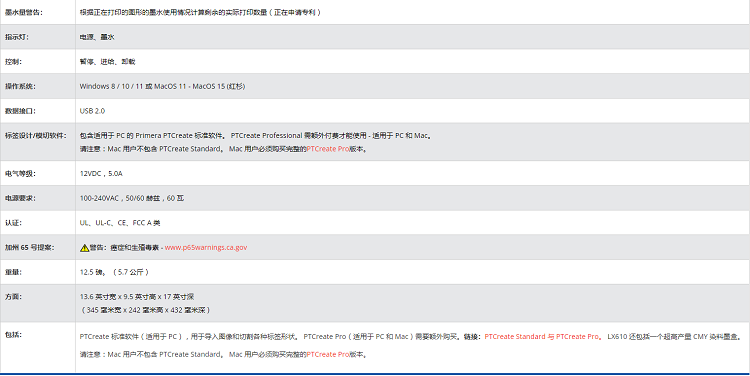Viewport: 750px width, 376px height.
Task: Open PTCreate Pro link in 标签设计/模切软件 row
Action: click(x=328, y=149)
